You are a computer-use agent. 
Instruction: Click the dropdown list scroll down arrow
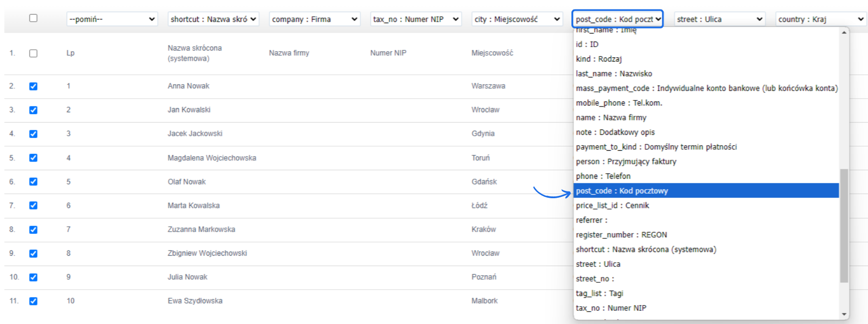tap(844, 314)
